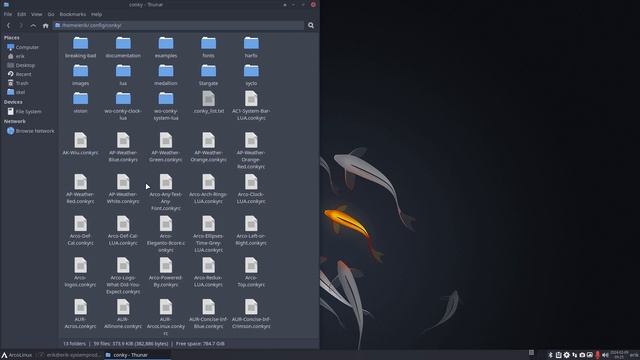This screenshot has width=640, height=360.
Task: Click the Bluetooth tray icon
Action: [x=550, y=355]
